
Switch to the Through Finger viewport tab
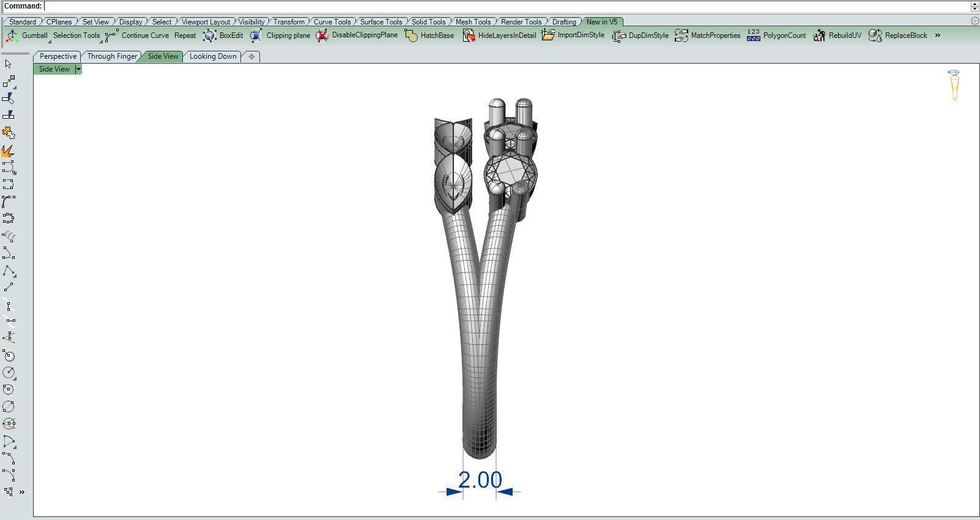(112, 56)
